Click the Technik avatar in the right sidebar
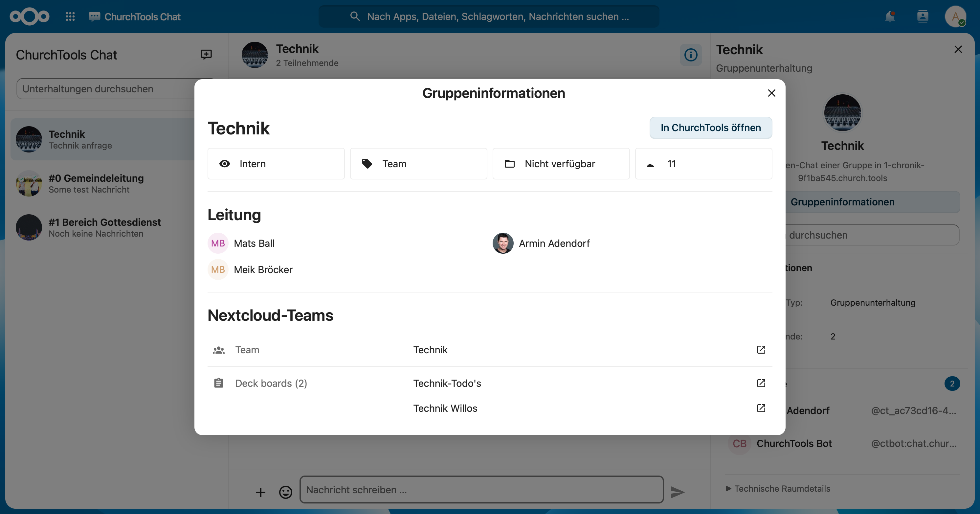Screen dimensions: 980x514 click(x=842, y=113)
